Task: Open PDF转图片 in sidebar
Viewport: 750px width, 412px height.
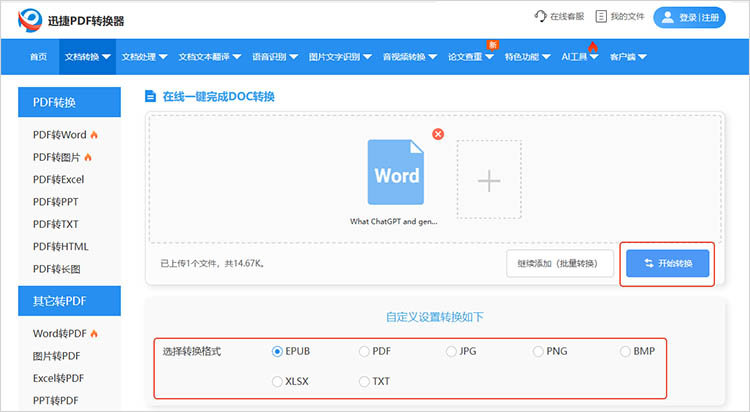Action: click(56, 157)
